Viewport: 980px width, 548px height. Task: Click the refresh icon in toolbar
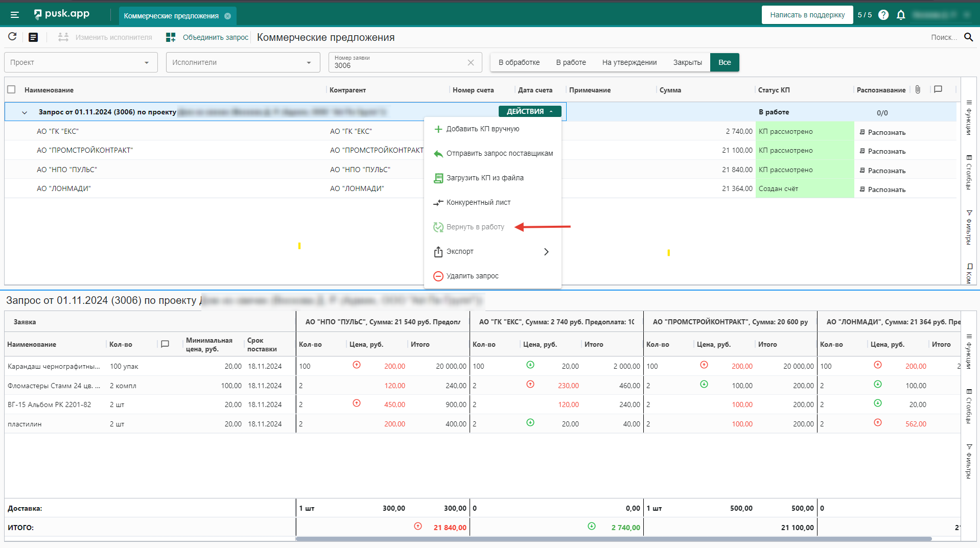click(x=12, y=37)
